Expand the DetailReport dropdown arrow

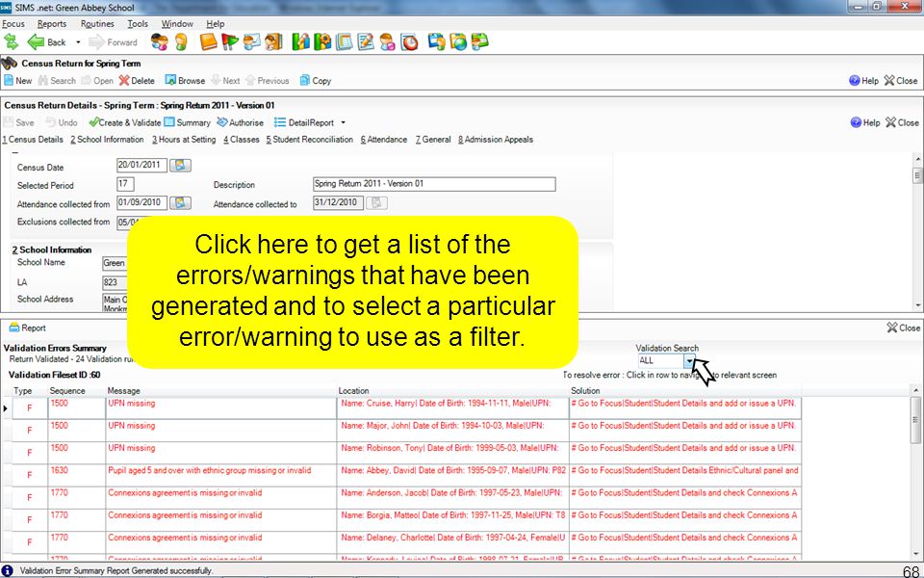[343, 122]
